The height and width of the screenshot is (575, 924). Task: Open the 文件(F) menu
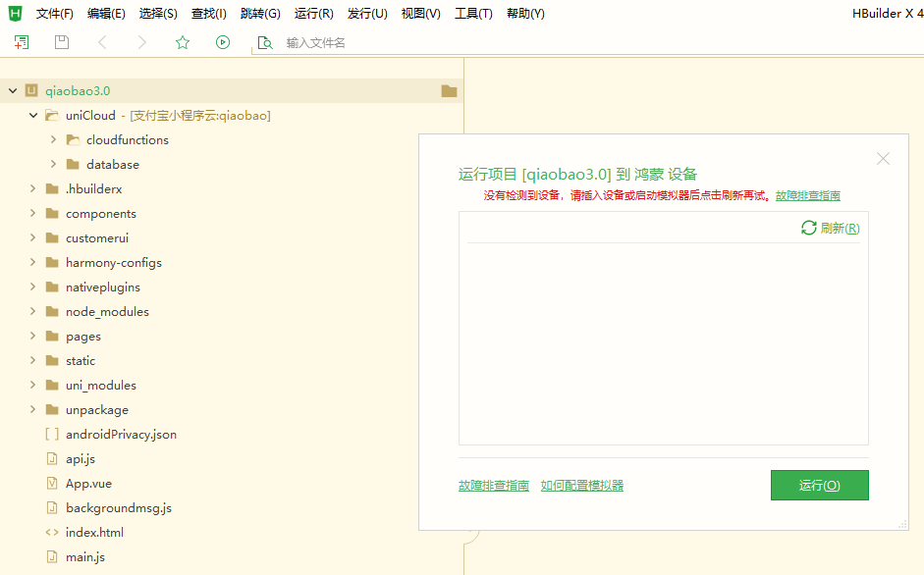55,14
